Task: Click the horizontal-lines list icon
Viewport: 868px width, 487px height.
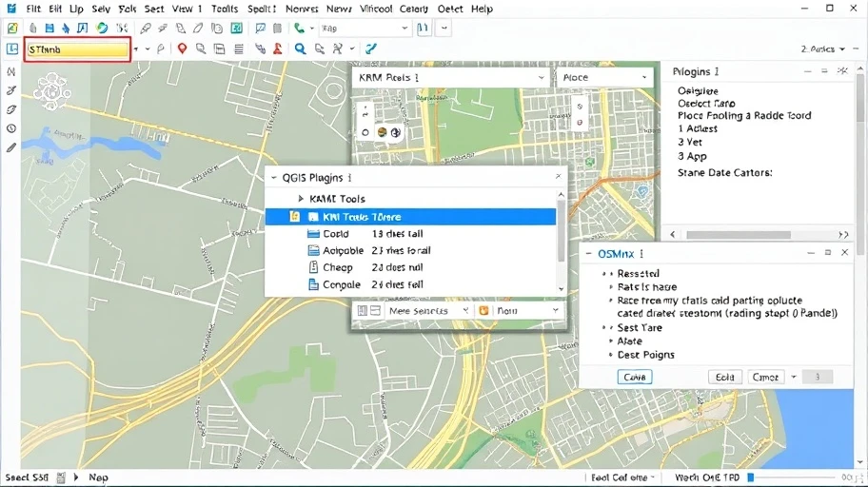Action: point(239,49)
